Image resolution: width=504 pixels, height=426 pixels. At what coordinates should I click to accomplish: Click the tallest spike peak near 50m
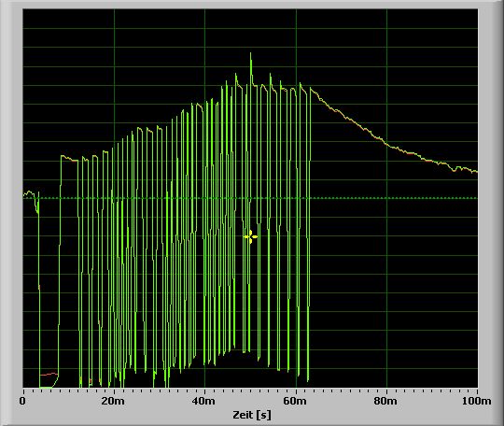pyautogui.click(x=251, y=54)
